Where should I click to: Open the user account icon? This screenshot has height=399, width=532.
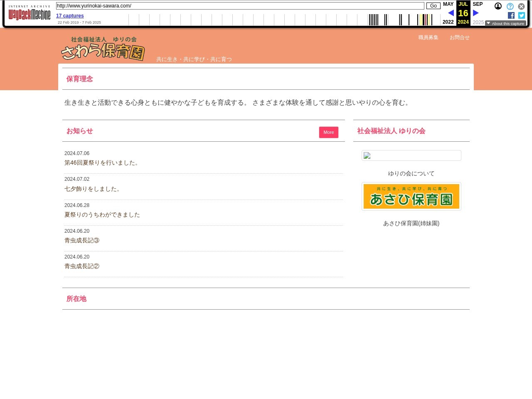click(498, 6)
